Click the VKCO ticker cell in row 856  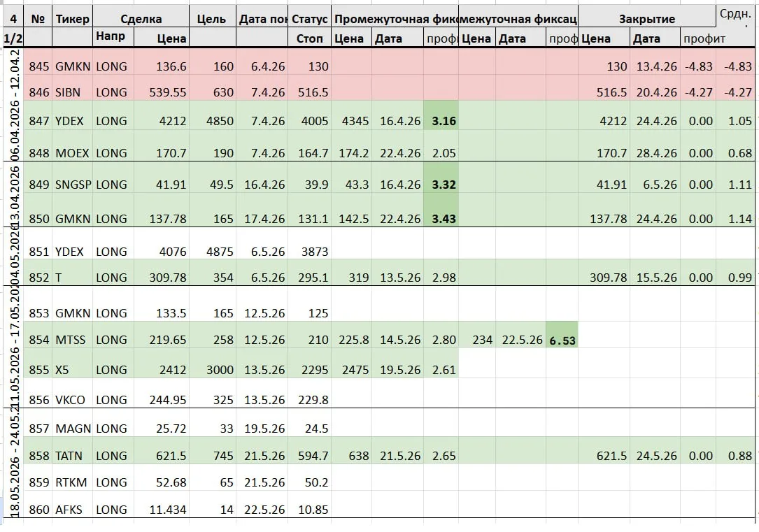[x=72, y=399]
